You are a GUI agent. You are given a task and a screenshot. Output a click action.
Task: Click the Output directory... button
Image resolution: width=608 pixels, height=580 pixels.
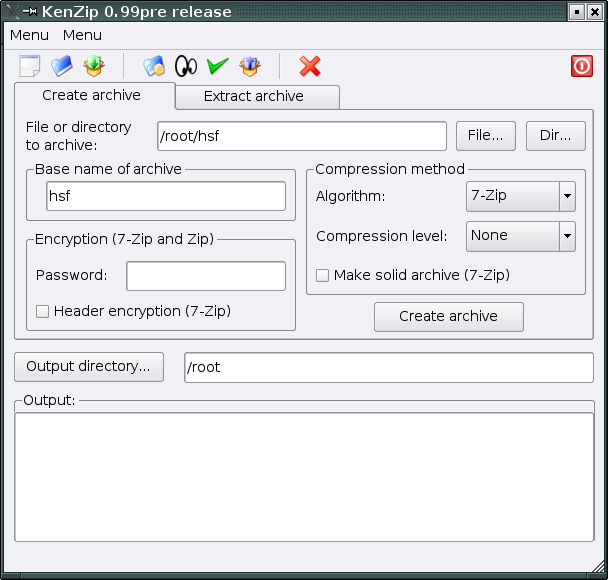pyautogui.click(x=89, y=367)
